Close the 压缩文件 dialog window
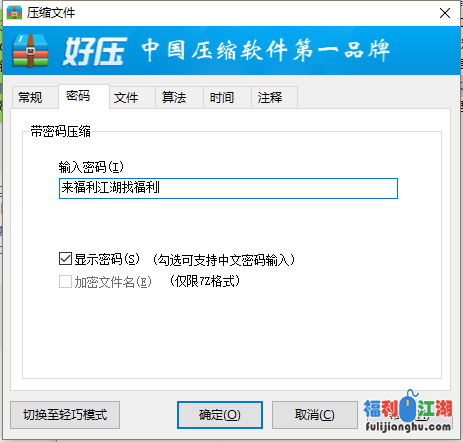 (x=445, y=13)
